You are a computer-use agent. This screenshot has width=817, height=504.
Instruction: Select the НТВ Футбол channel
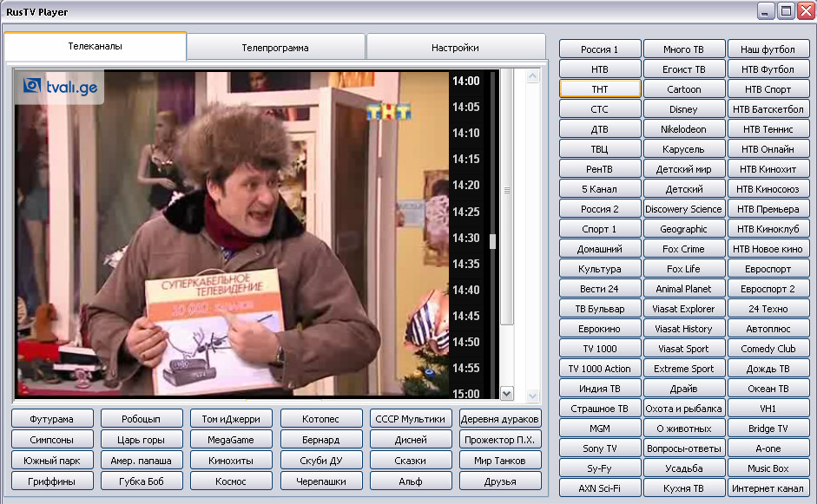tap(768, 69)
